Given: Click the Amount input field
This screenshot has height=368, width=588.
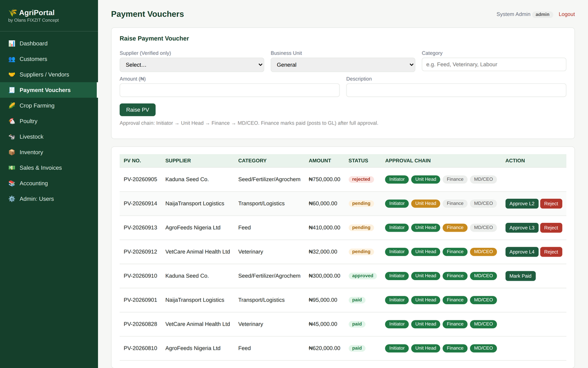Looking at the screenshot, I should pos(229,90).
